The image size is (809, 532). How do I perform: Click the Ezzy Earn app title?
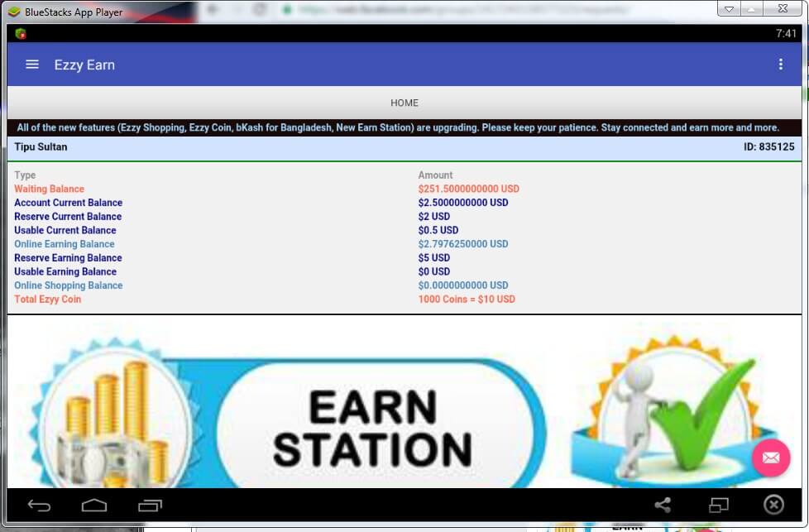(x=84, y=65)
